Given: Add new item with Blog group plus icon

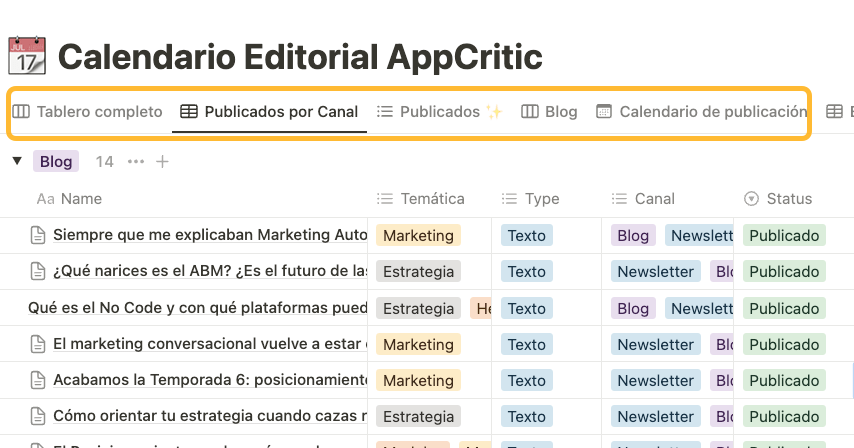Looking at the screenshot, I should [x=163, y=161].
